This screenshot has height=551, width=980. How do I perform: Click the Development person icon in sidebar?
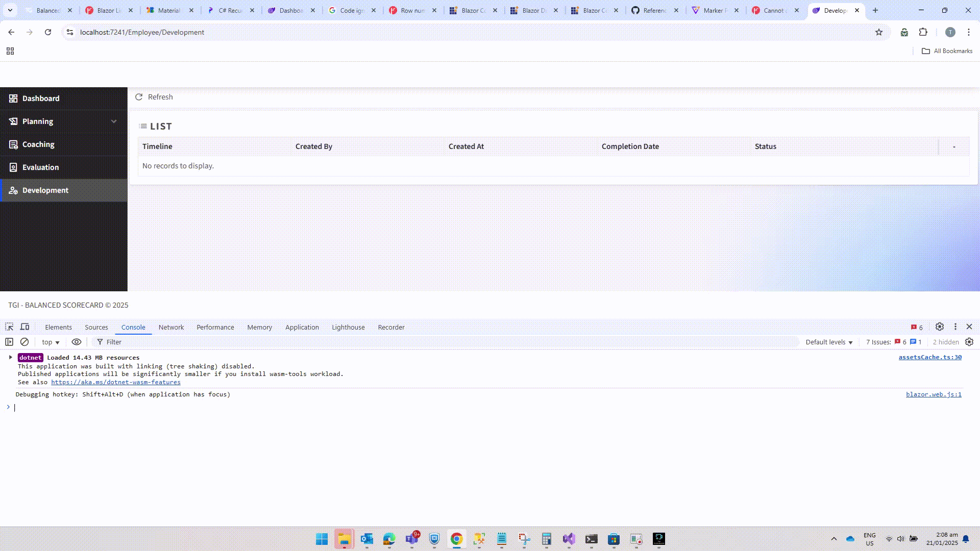(x=13, y=190)
